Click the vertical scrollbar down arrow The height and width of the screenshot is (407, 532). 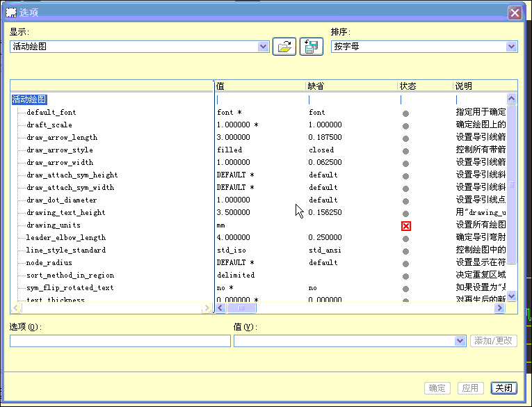point(511,296)
